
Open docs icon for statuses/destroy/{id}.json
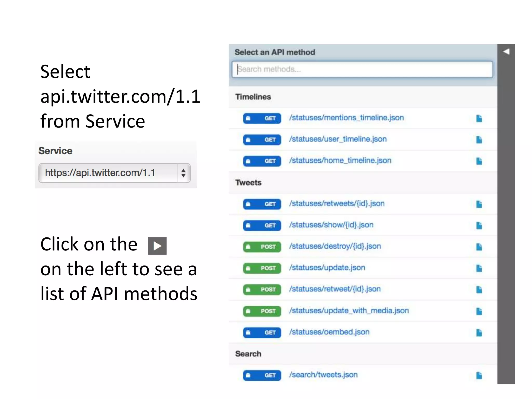point(479,247)
